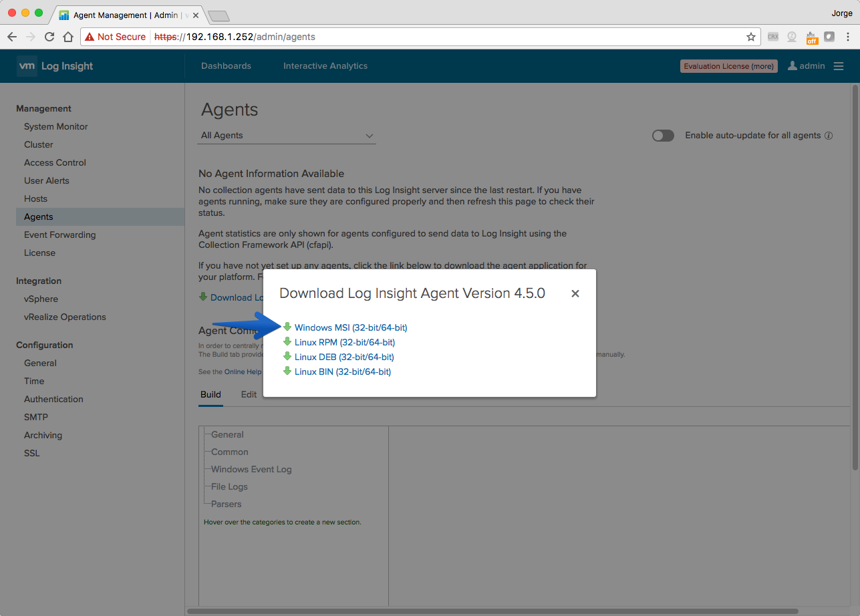Click the green download arrow beside Linux RPM

[x=287, y=341]
